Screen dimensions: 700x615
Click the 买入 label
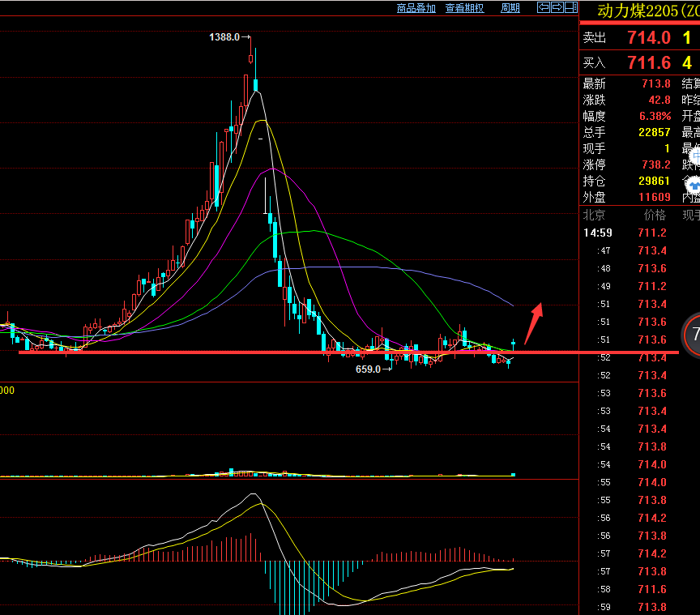[594, 63]
